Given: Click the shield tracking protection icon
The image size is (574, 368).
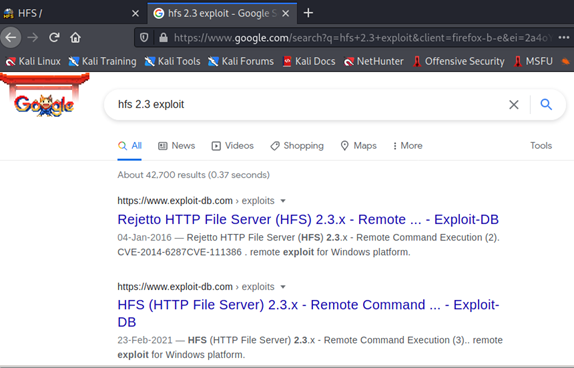Looking at the screenshot, I should point(144,37).
